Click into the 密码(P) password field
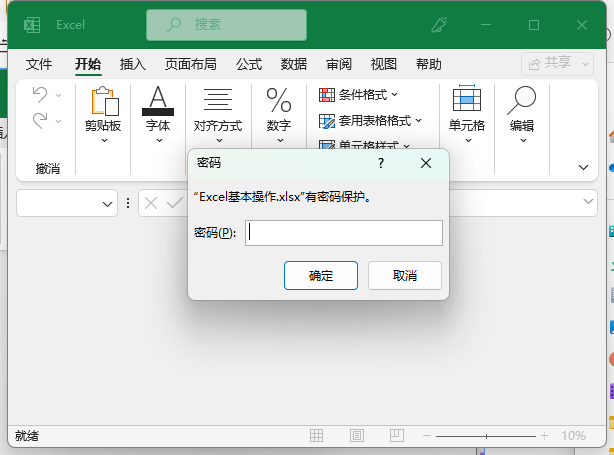Viewport: 614px width, 455px height. (x=344, y=233)
